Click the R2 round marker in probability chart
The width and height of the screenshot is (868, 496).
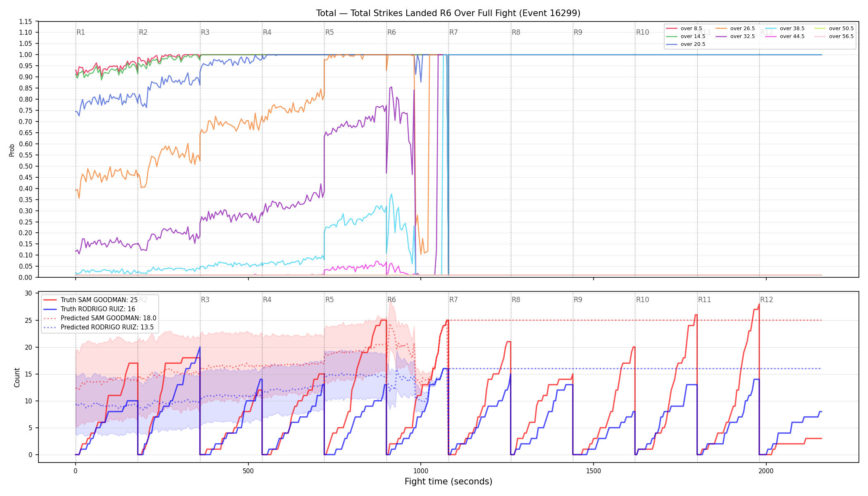143,32
